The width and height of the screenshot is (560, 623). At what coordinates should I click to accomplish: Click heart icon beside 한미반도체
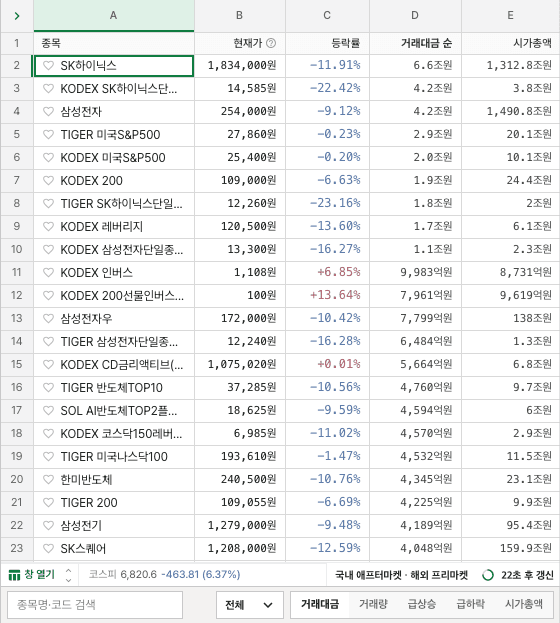click(48, 480)
